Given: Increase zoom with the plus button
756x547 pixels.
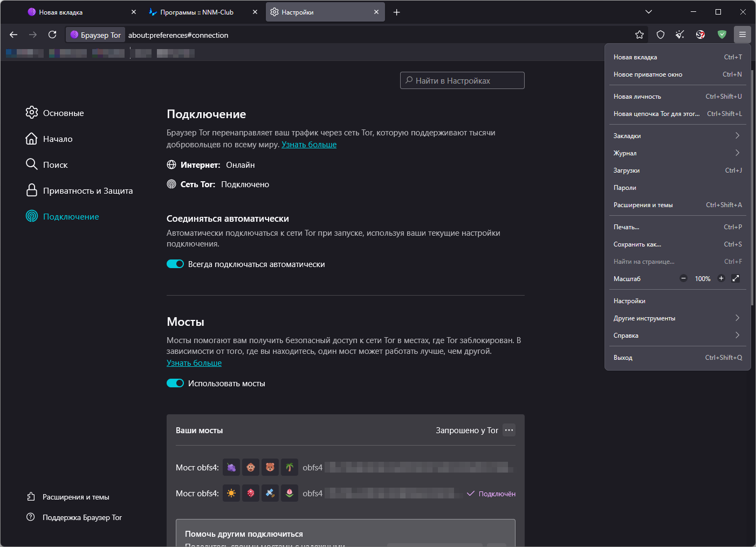Looking at the screenshot, I should coord(721,278).
